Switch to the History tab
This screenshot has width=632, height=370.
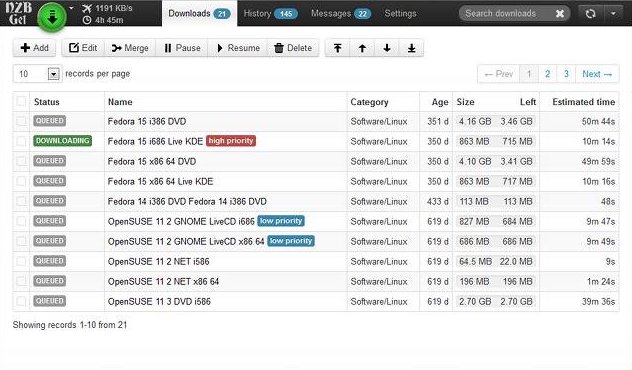pos(270,14)
